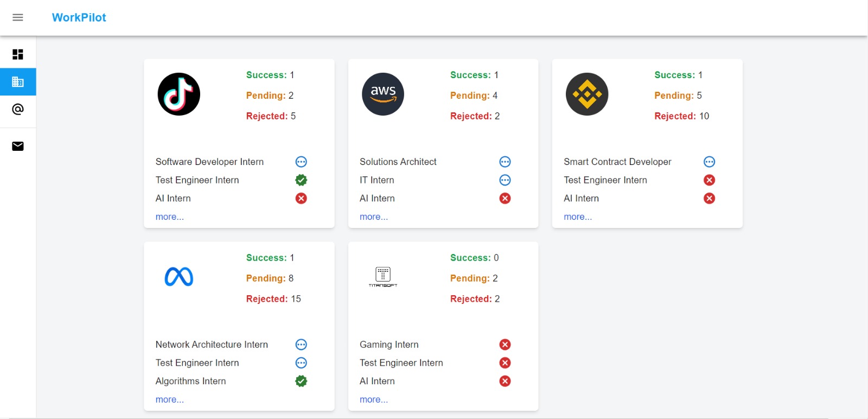Show more positions in Titansoft card
This screenshot has height=419, width=868.
[x=374, y=399]
